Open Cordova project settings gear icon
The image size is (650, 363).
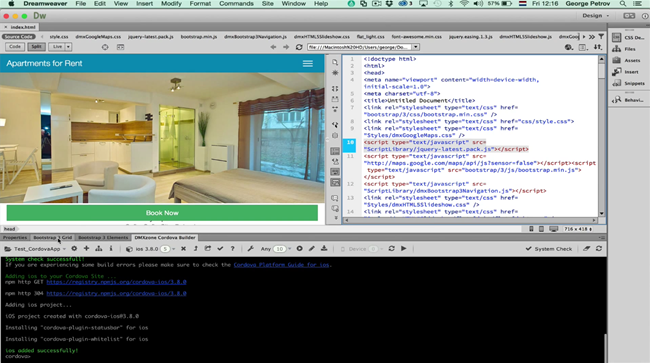[74, 249]
